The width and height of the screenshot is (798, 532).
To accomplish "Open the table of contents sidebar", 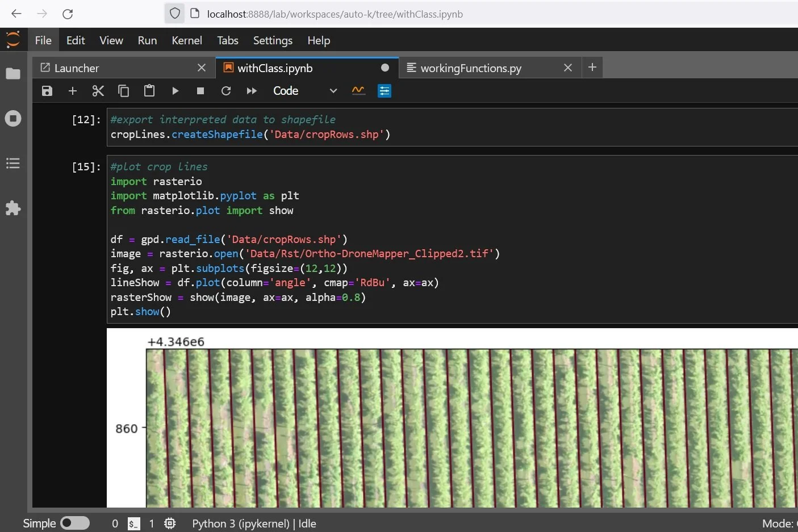I will 13,164.
